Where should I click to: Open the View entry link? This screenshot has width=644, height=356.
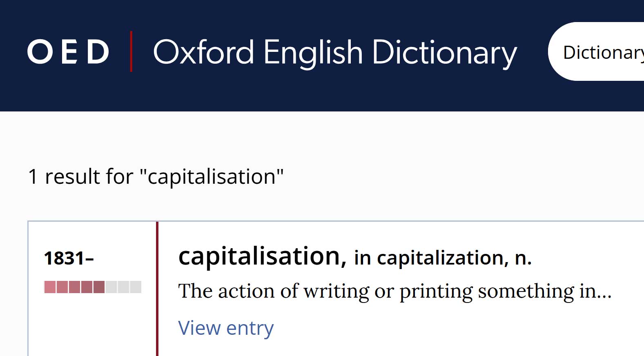226,328
